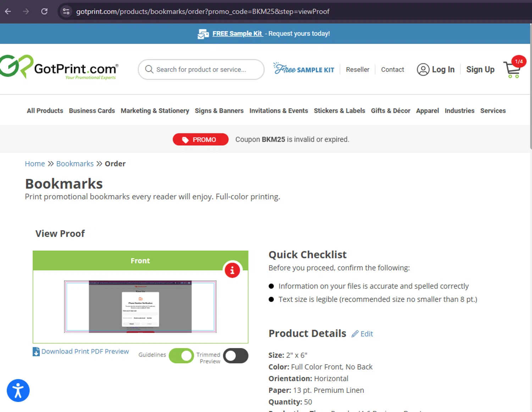Image resolution: width=532 pixels, height=412 pixels.
Task: Click the 'Bookmarks' page heading
Action: pyautogui.click(x=64, y=184)
